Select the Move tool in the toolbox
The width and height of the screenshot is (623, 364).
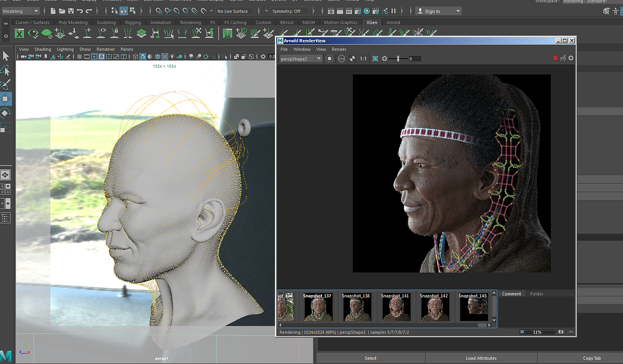coord(5,99)
